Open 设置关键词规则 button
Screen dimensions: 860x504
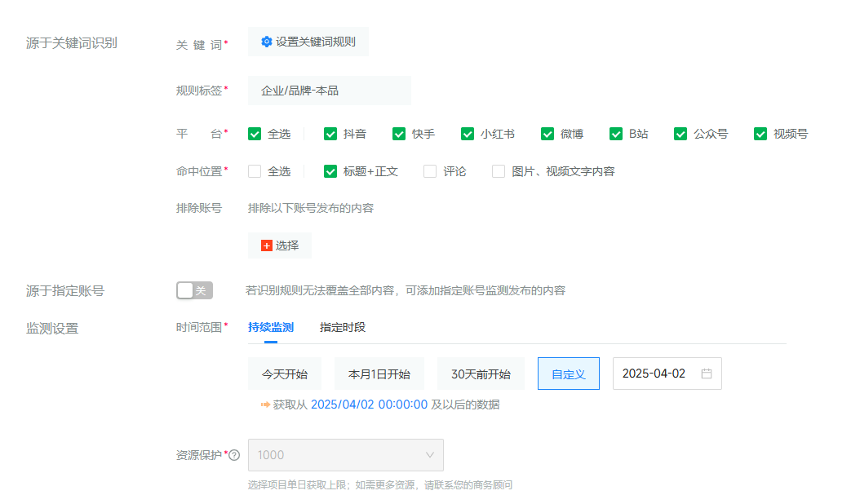[x=308, y=42]
